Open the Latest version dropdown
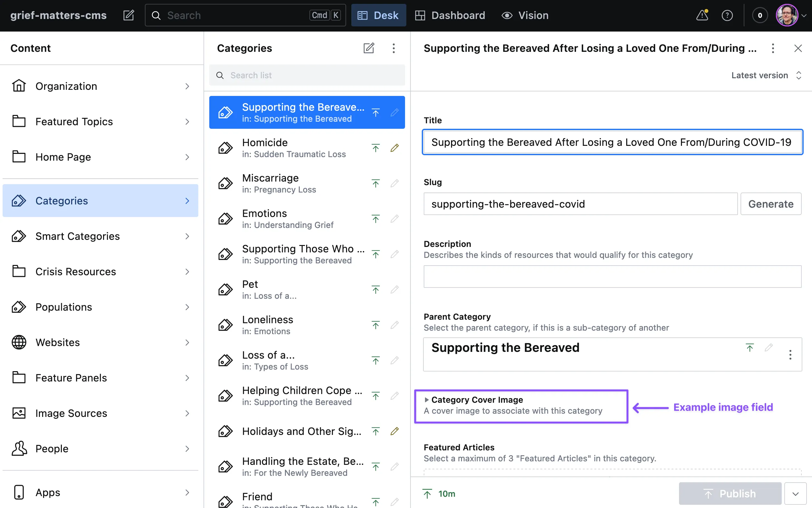The image size is (812, 508). [x=767, y=75]
